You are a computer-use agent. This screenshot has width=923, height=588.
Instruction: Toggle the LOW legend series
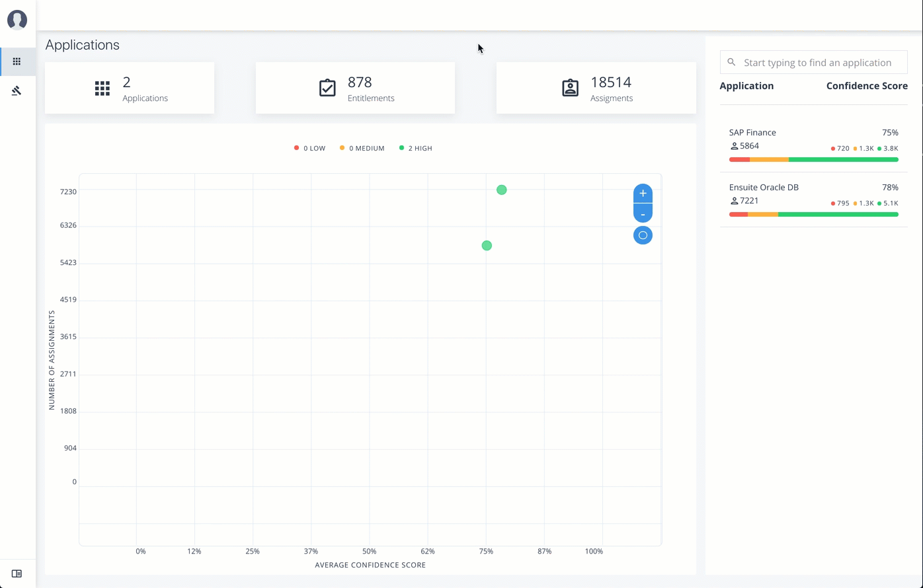(x=310, y=149)
